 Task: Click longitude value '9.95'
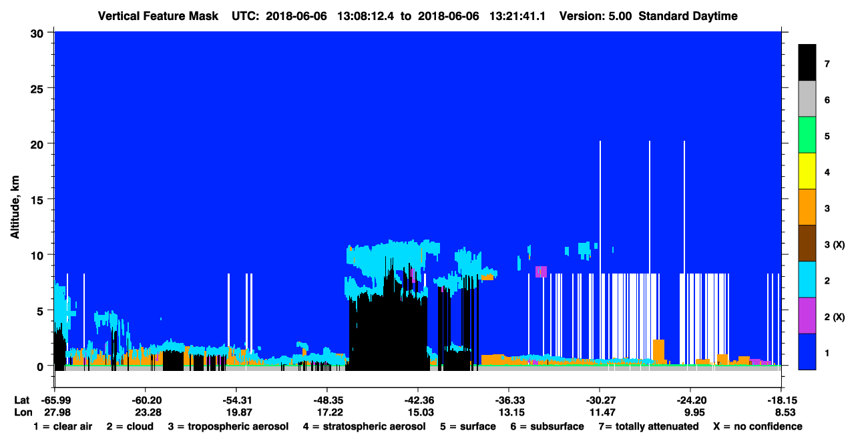(x=695, y=412)
